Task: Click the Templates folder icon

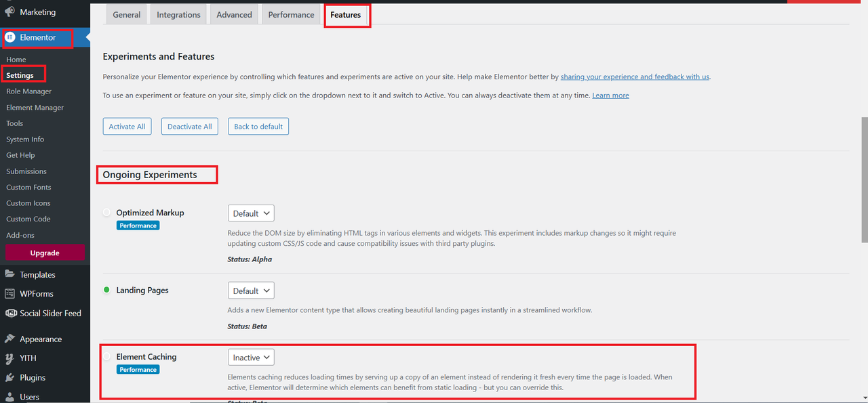Action: (10, 275)
